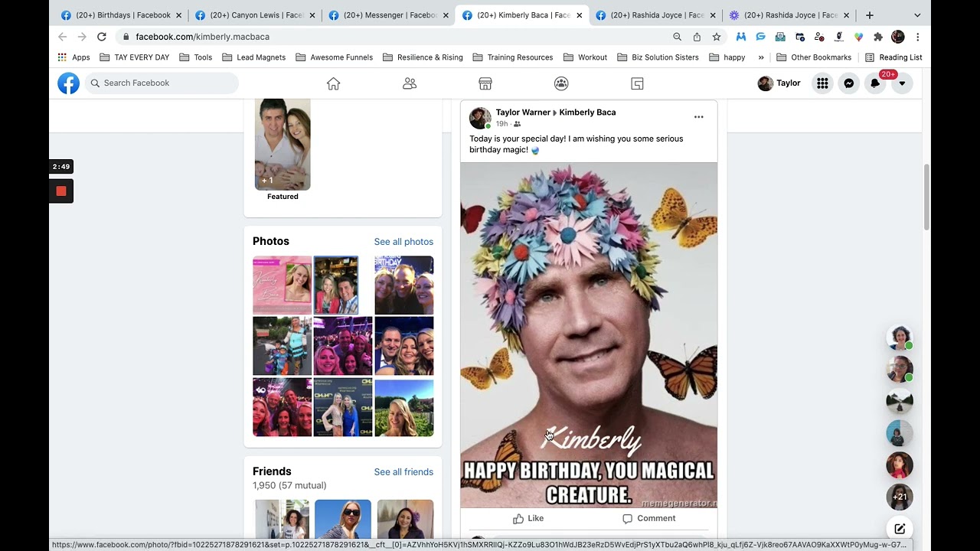This screenshot has width=980, height=551.
Task: Open the Training Resources bookmark folder
Action: [x=512, y=57]
